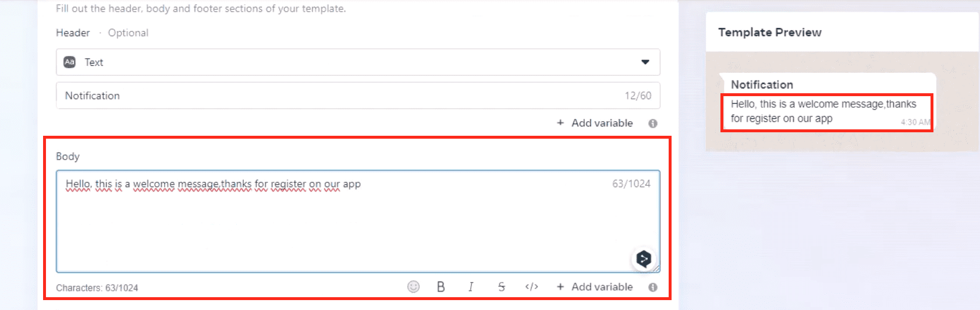Expand the header type dropdown arrow
980x310 pixels.
click(x=645, y=62)
